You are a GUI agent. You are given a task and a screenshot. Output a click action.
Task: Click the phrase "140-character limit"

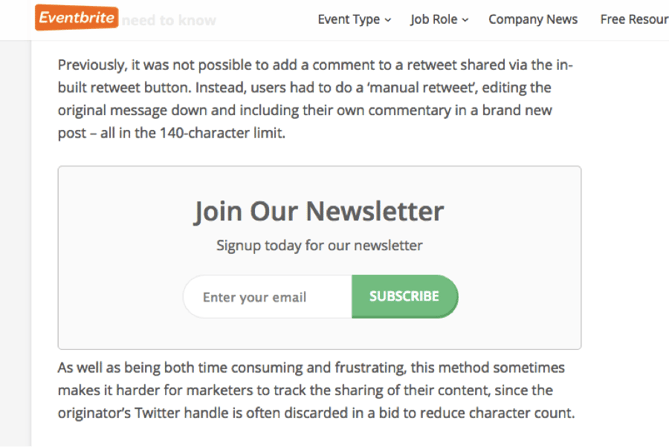pos(222,132)
